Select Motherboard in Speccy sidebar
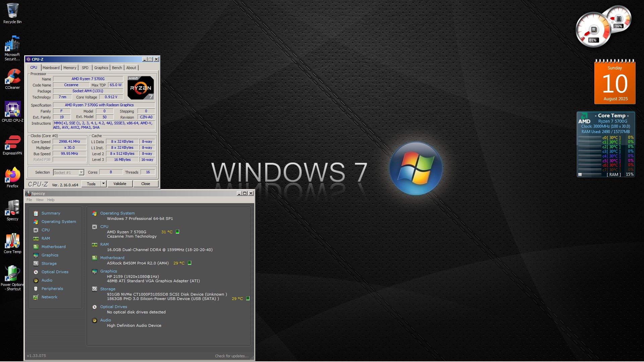Viewport: 644px width, 362px height. coord(53,247)
